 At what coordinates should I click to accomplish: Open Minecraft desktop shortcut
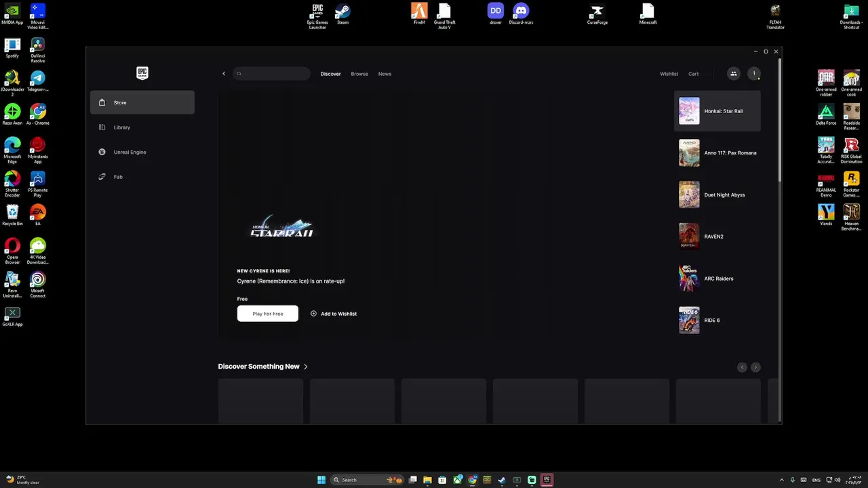(x=648, y=14)
